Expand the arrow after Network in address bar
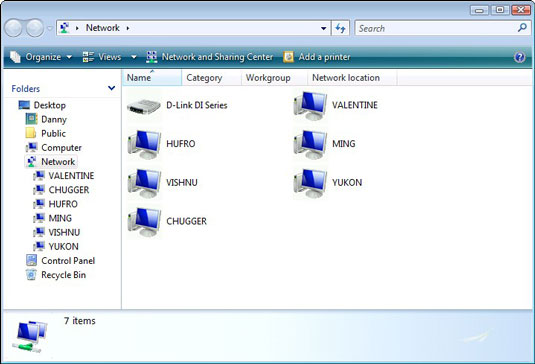Viewport: 535px width, 364px height. [128, 28]
